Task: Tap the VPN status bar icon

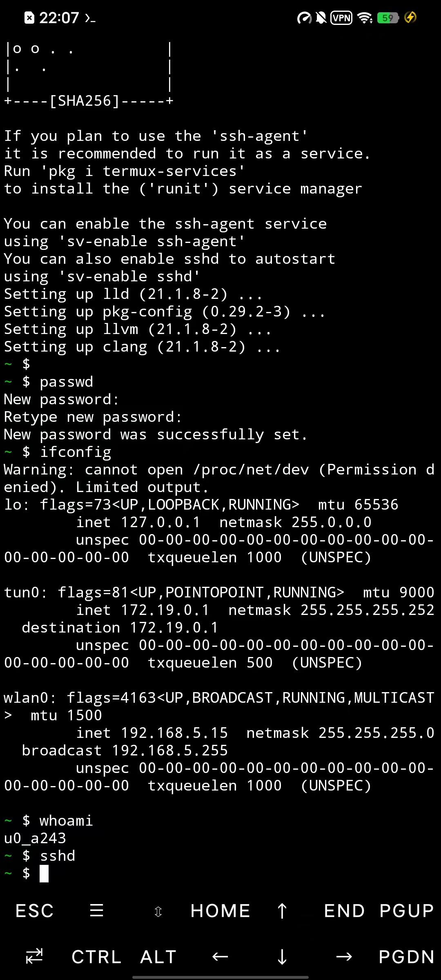Action: point(341,18)
